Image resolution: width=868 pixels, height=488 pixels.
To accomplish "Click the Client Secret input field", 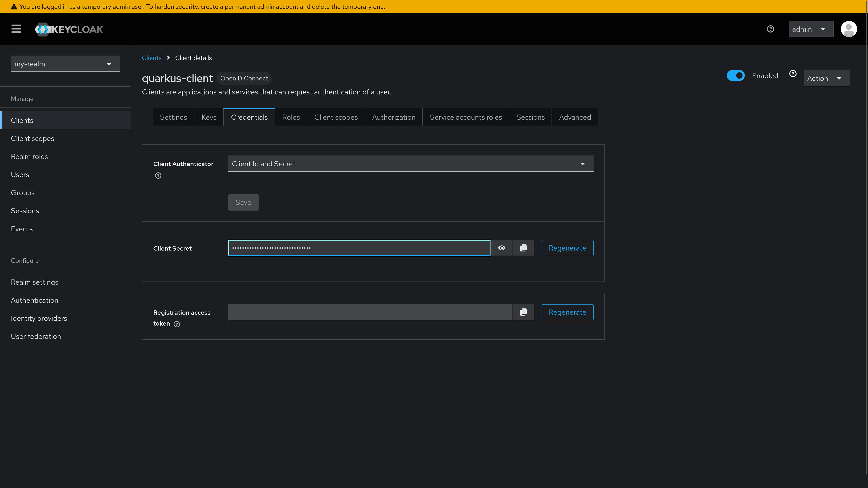I will point(359,248).
